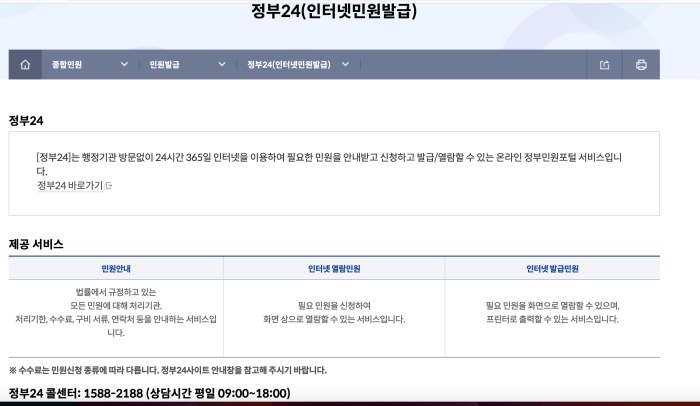Viewport: 700px width, 406px height.
Task: Click the share icon in navigation bar
Action: click(604, 65)
